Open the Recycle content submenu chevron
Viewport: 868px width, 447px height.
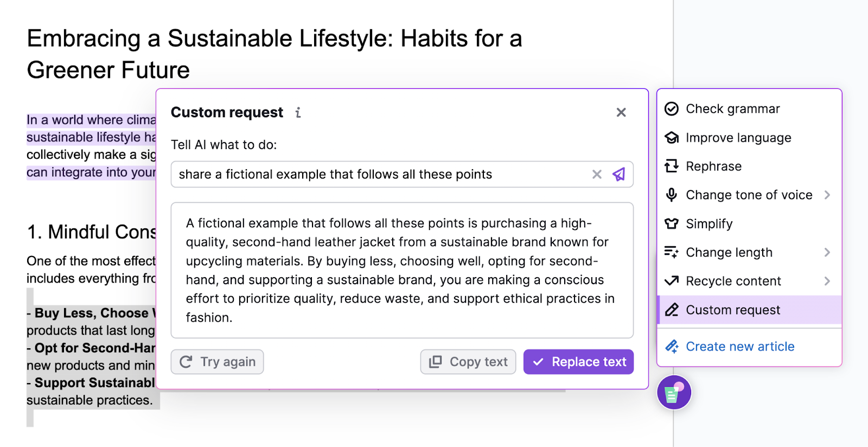point(827,281)
